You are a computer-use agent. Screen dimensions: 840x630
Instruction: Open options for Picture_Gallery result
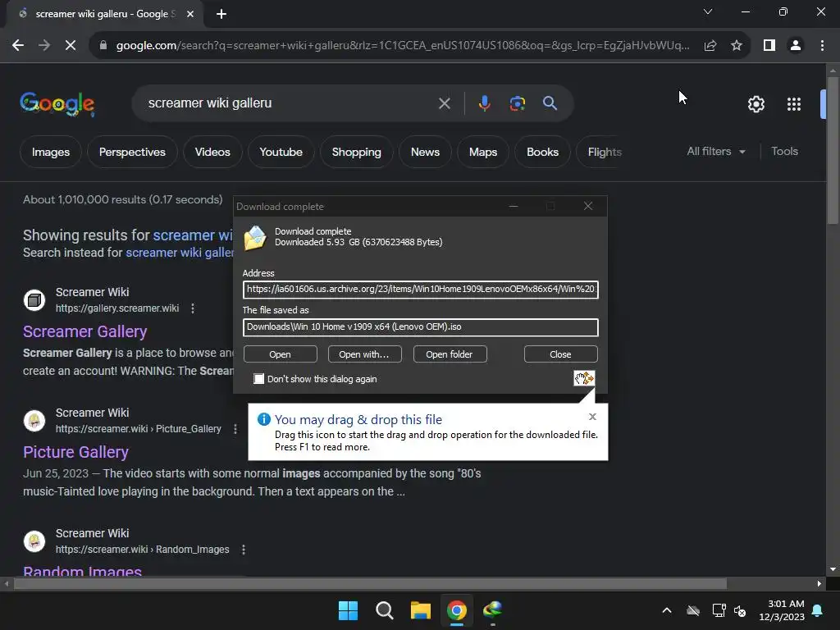pos(235,429)
